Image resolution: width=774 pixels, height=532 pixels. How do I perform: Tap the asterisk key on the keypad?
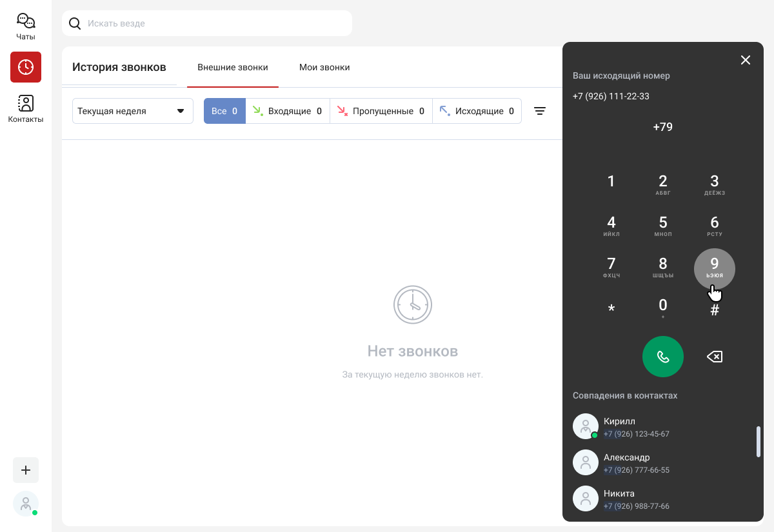pos(611,309)
